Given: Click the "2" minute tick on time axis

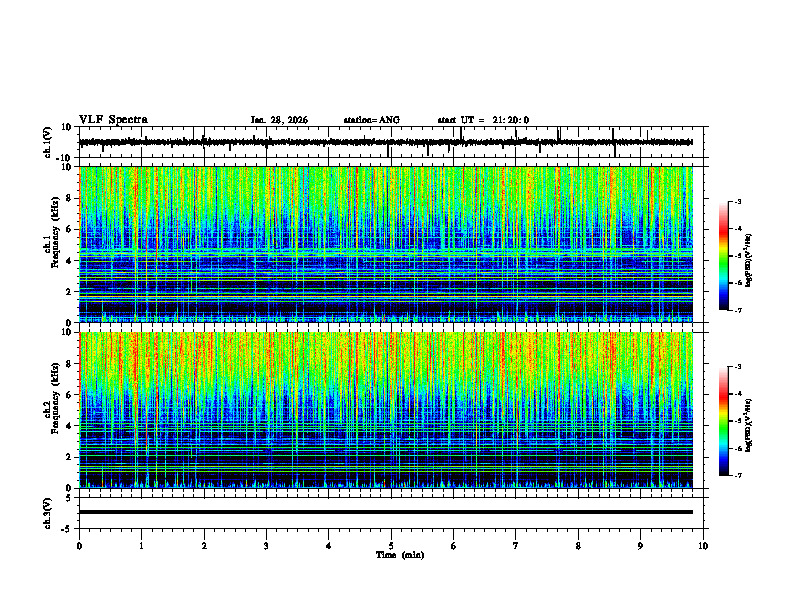Looking at the screenshot, I should click(x=204, y=546).
